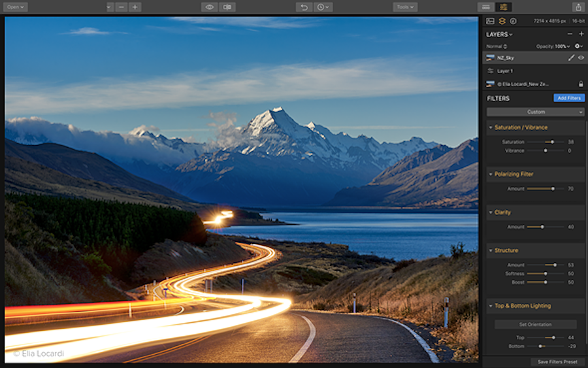
Task: Click the add layer plus icon
Action: [581, 34]
